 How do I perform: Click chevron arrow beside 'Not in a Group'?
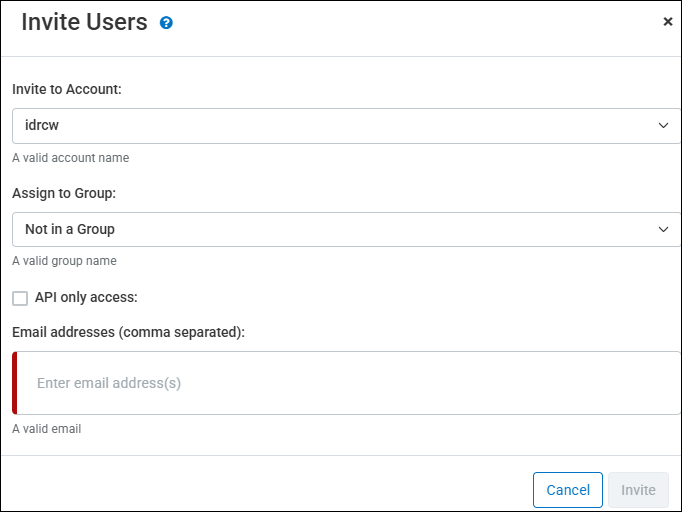tap(663, 229)
